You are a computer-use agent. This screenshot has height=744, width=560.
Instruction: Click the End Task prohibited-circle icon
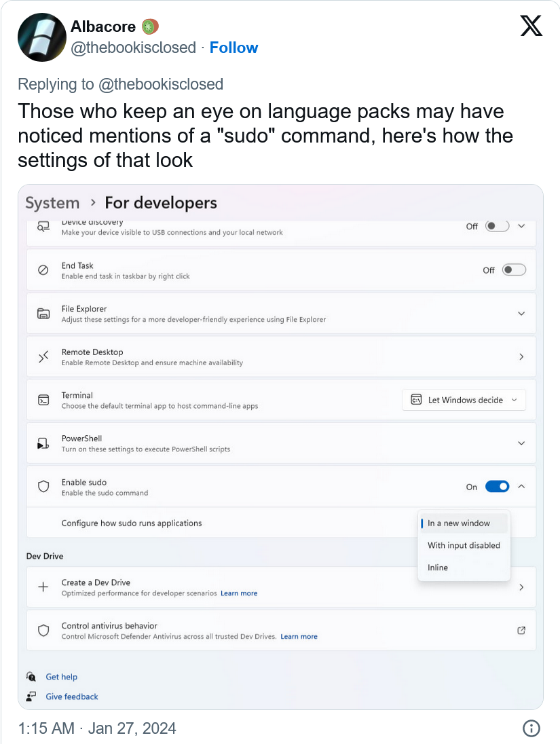click(x=43, y=270)
